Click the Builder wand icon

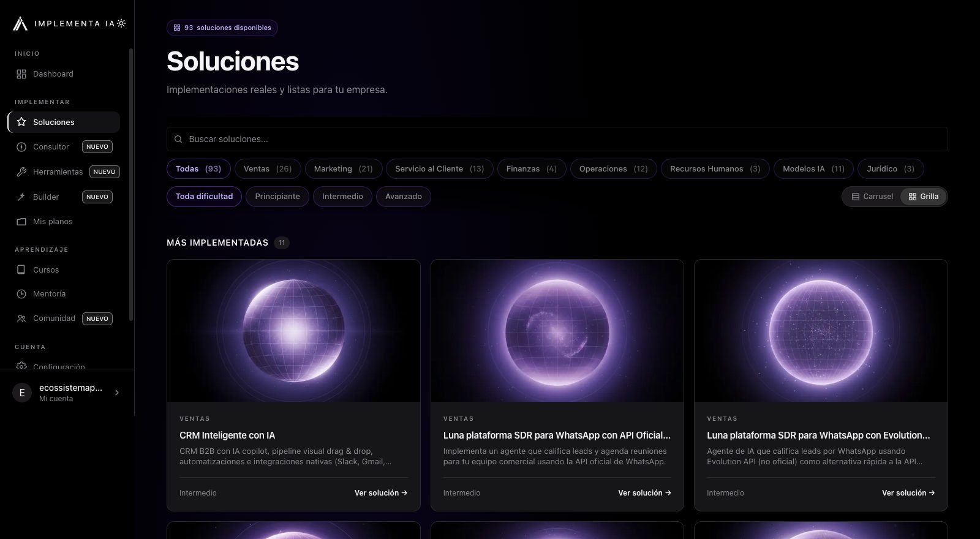click(21, 197)
